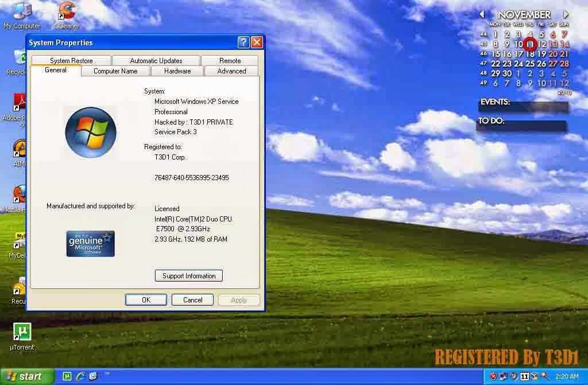The width and height of the screenshot is (588, 385).
Task: Click the EVENTS field in calendar widget
Action: click(x=524, y=107)
